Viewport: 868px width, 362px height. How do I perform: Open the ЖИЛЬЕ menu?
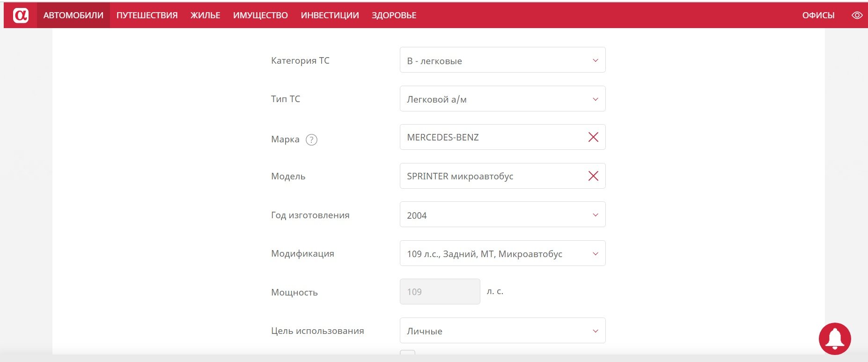(205, 15)
